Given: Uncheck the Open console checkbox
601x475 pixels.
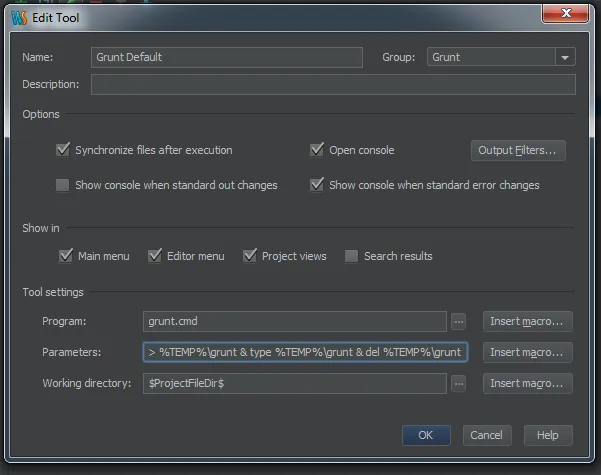Looking at the screenshot, I should [317, 150].
